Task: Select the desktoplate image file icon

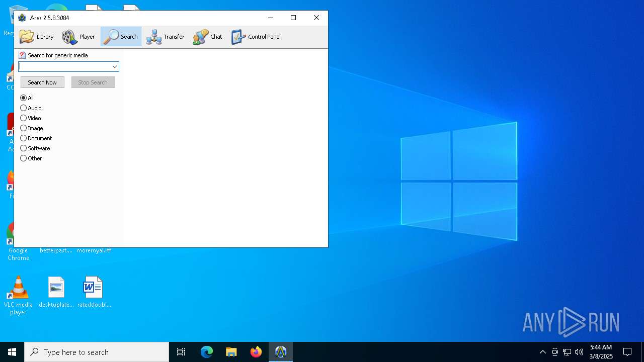Action: 56,292
